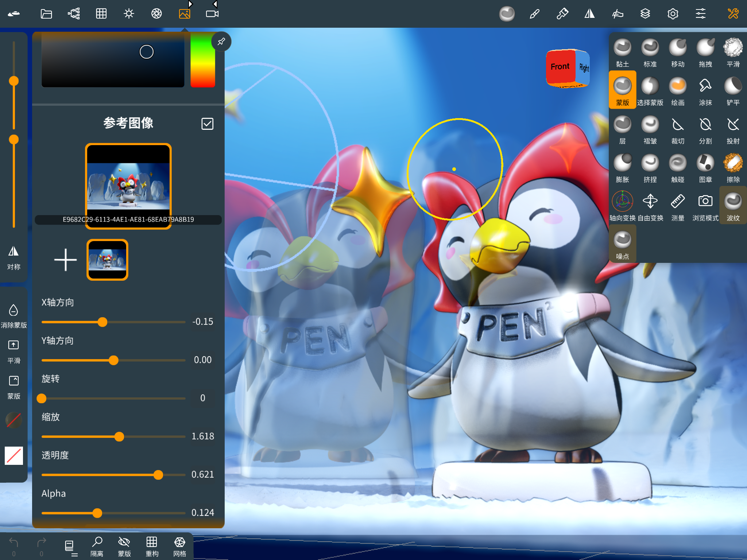Viewport: 747px width, 560px height.
Task: Click the undo button
Action: point(14,542)
